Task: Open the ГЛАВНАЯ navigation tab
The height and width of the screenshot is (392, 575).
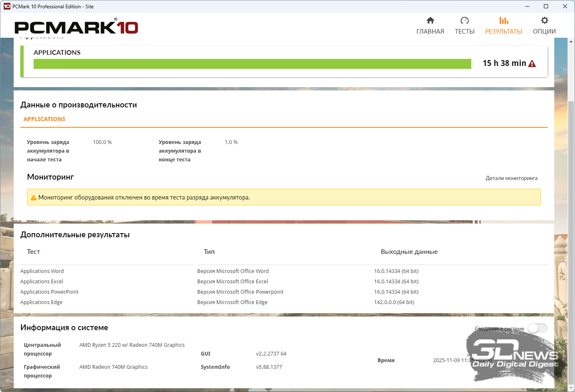Action: [x=430, y=32]
